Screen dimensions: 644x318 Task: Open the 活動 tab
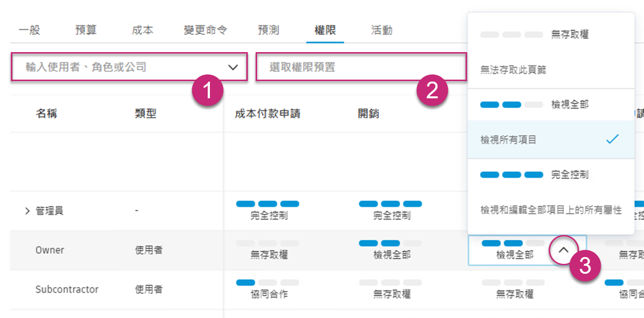(381, 29)
